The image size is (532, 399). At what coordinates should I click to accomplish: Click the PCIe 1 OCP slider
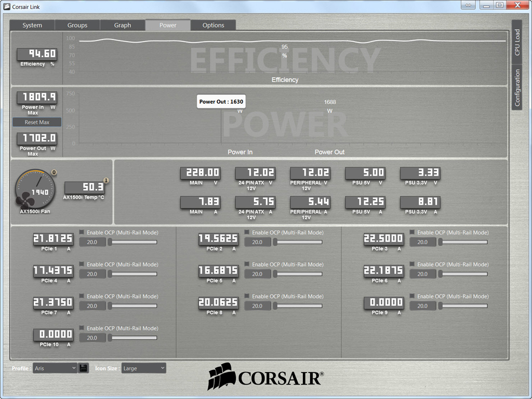click(132, 242)
